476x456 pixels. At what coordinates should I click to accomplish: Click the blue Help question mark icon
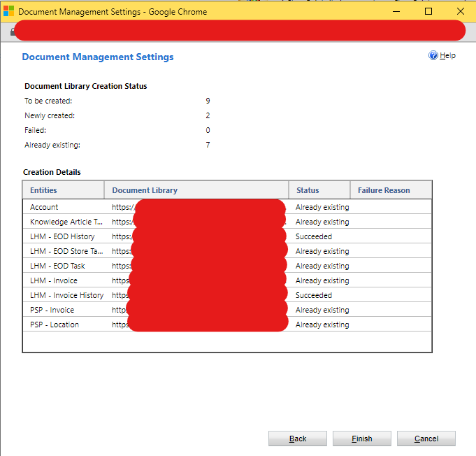point(433,55)
